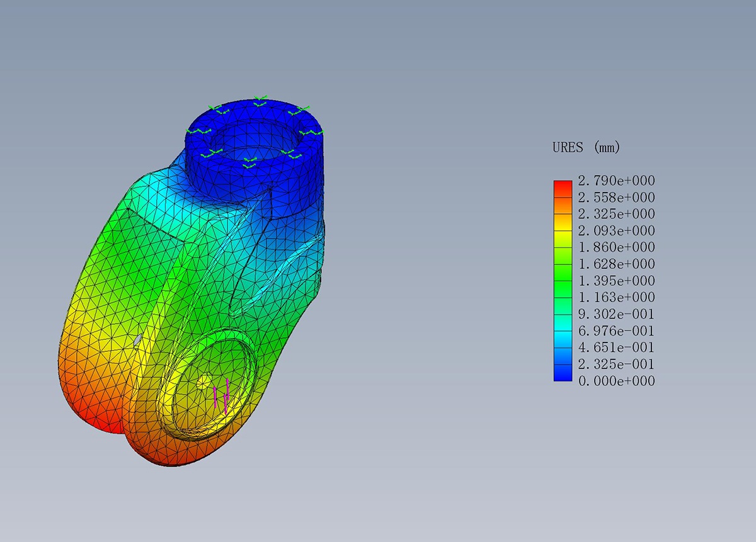Viewport: 756px width, 542px height.
Task: Click the 2.325e+000 legend value
Action: pos(616,215)
